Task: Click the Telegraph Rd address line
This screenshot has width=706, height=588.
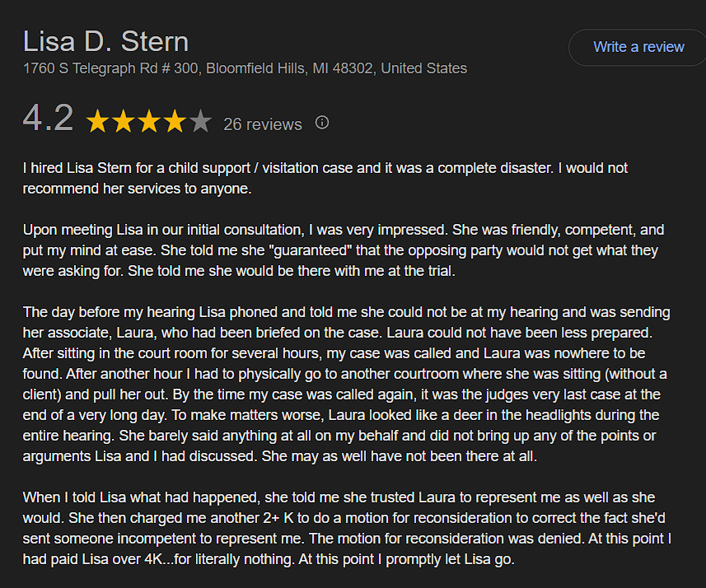Action: coord(245,68)
